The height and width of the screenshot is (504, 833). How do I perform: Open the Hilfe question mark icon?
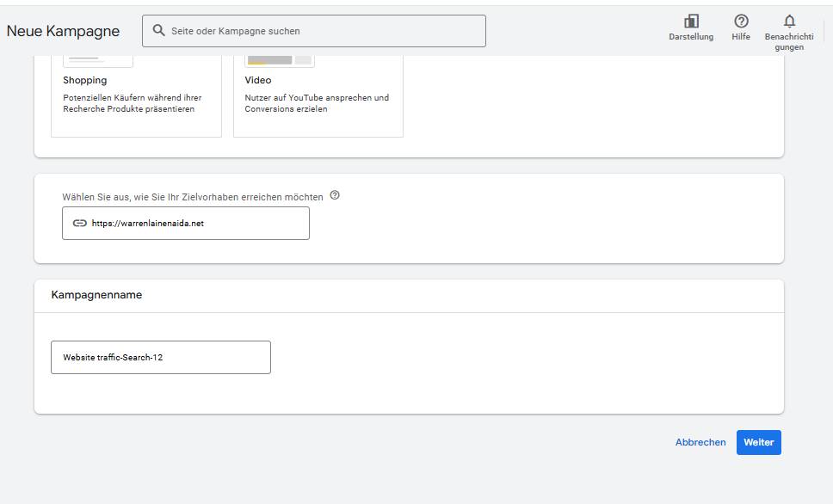741,21
